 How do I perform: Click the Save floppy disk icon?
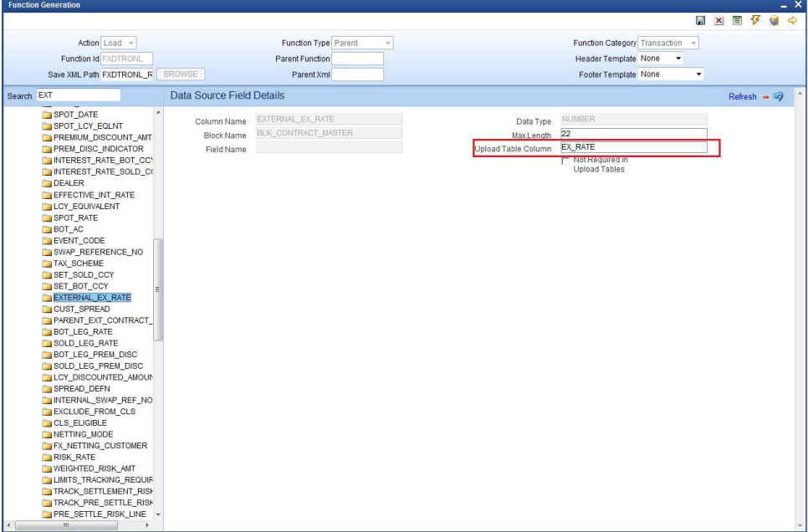point(700,21)
